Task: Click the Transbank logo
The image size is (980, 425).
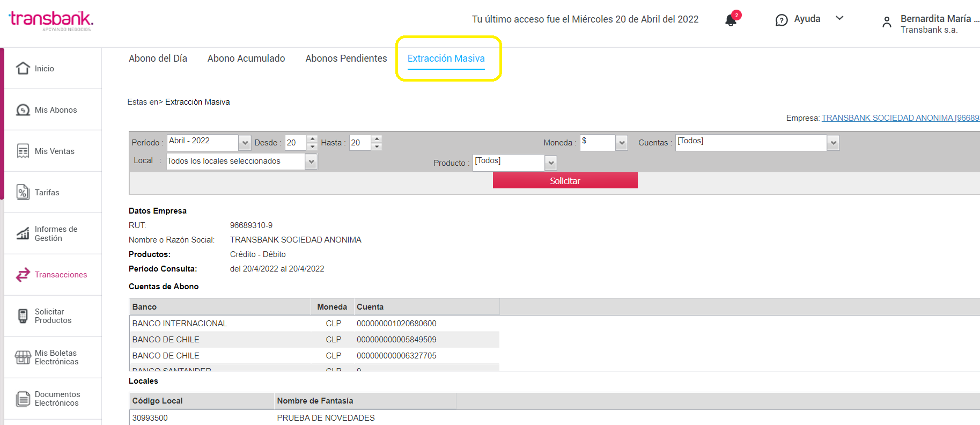Action: 51,21
